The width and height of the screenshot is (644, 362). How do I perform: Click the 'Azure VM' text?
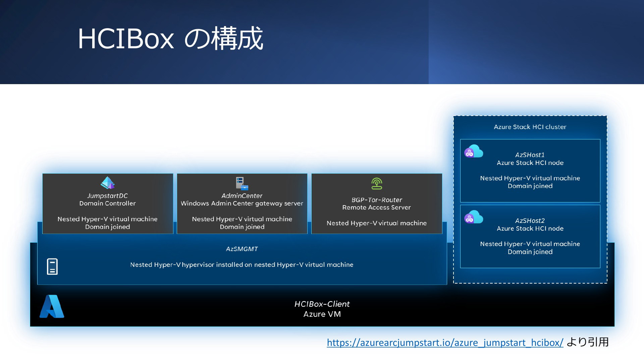pos(322,314)
